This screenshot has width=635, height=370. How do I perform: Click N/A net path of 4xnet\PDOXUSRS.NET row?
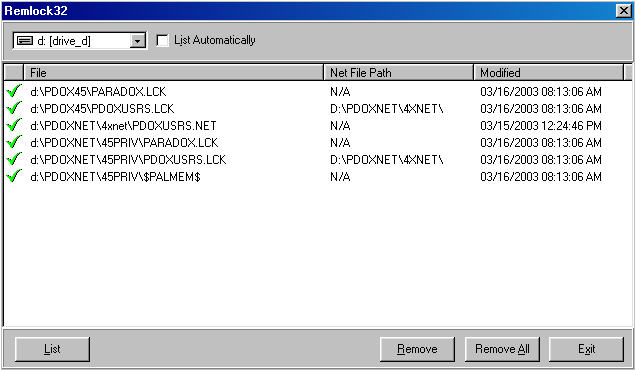click(340, 125)
